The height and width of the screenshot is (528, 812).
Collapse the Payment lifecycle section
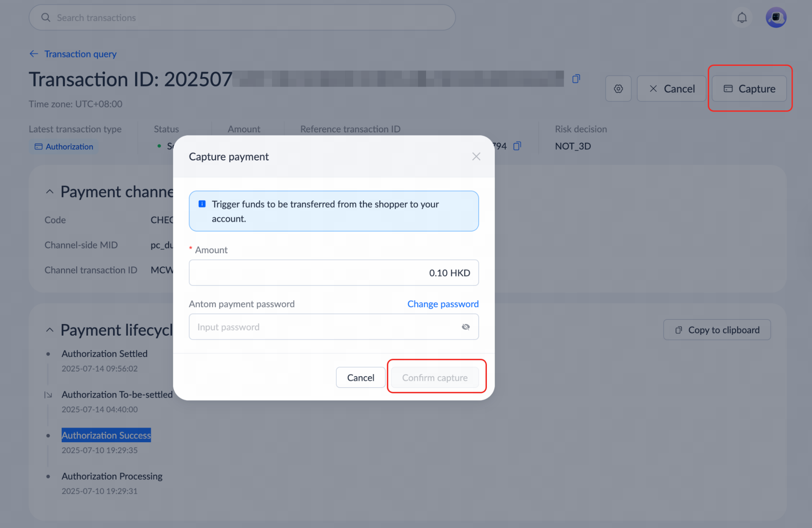[x=50, y=330]
